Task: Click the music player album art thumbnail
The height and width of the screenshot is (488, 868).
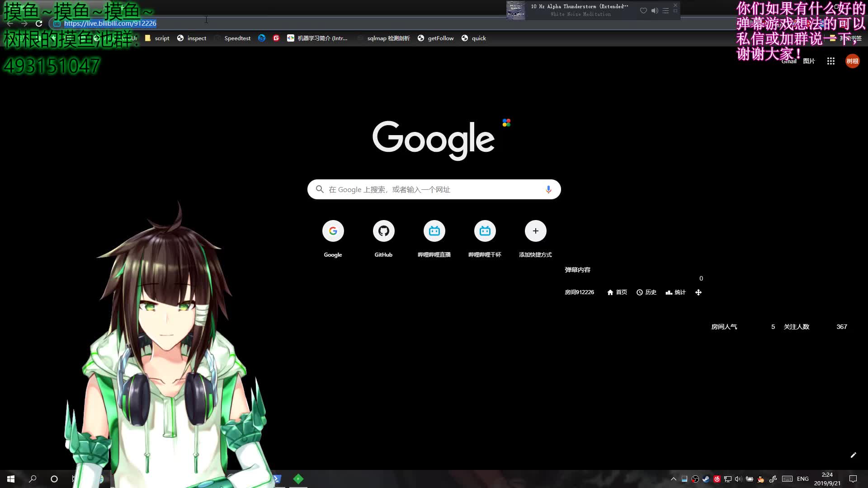Action: [x=516, y=10]
